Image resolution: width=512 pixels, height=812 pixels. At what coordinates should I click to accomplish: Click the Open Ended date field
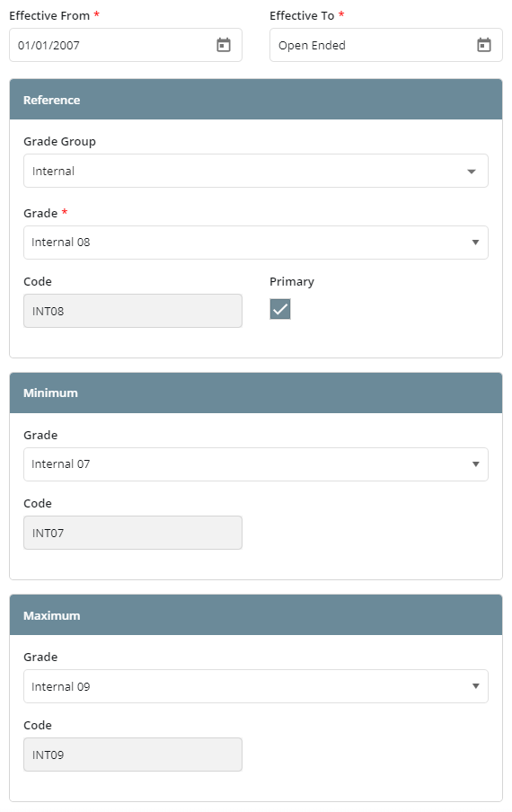385,45
